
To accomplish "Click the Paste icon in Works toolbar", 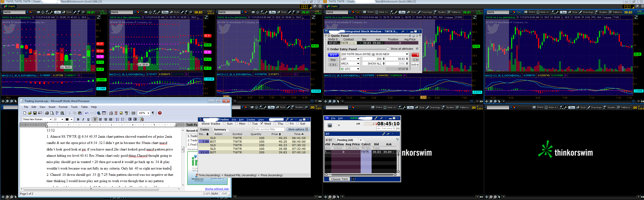I will click(x=80, y=113).
